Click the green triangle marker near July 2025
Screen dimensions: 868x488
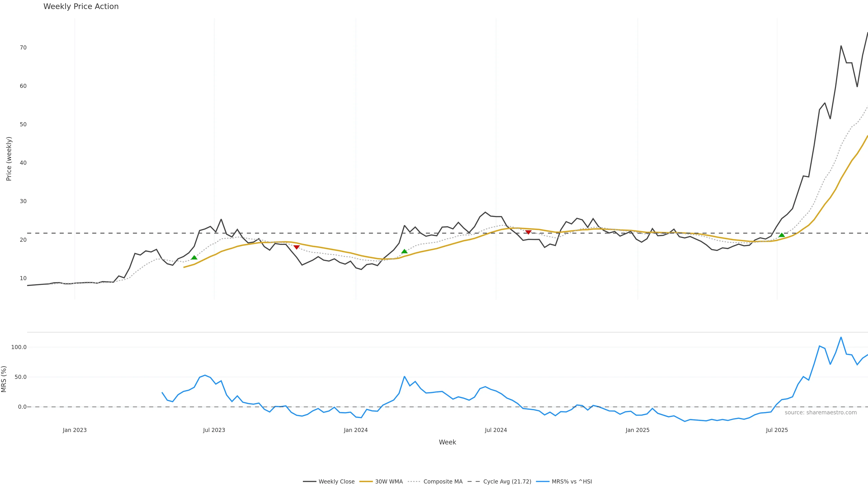pyautogui.click(x=782, y=235)
